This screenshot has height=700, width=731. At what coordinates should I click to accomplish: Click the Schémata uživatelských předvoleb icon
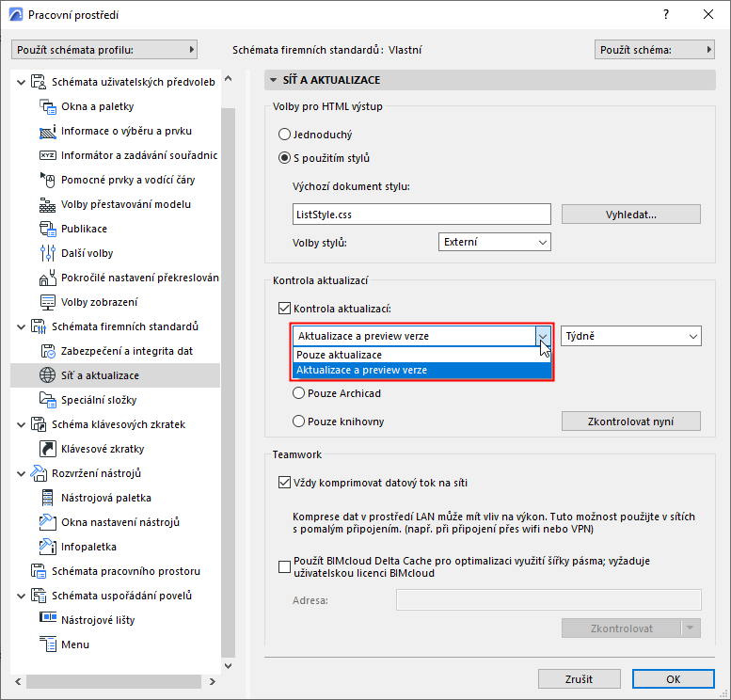coord(39,82)
